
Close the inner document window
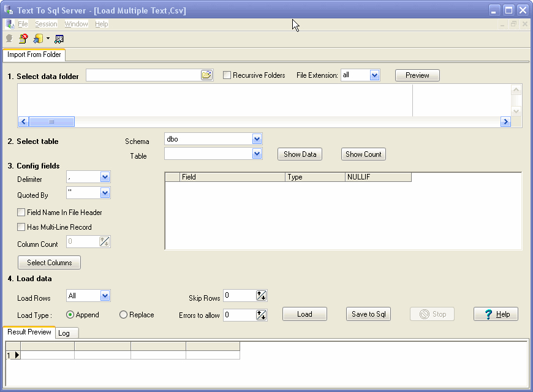coord(525,24)
